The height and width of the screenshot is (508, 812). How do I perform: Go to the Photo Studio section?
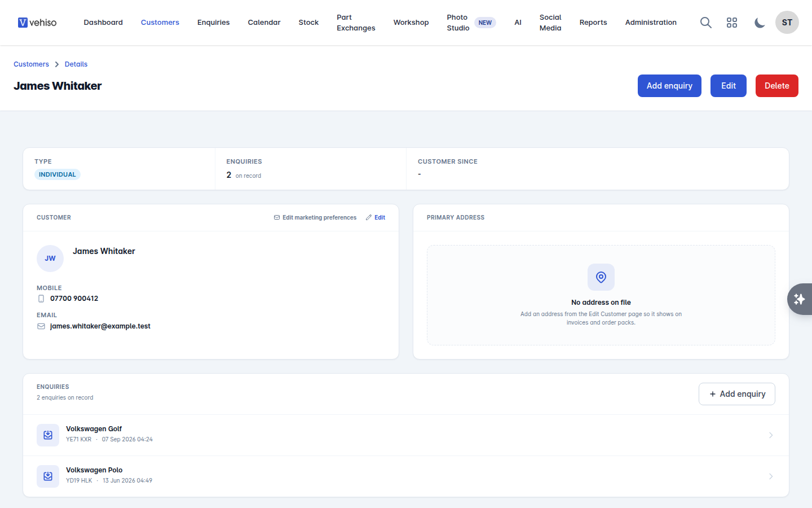458,23
